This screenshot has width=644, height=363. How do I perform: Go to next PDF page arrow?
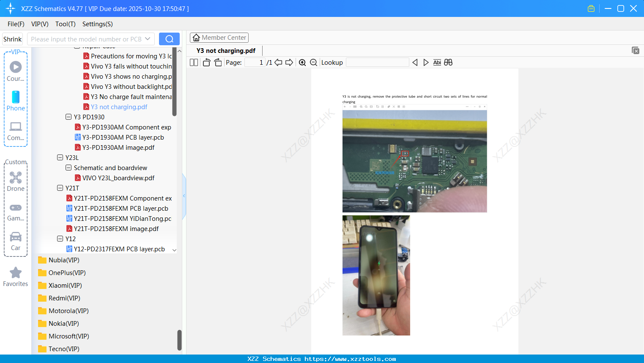coord(289,62)
